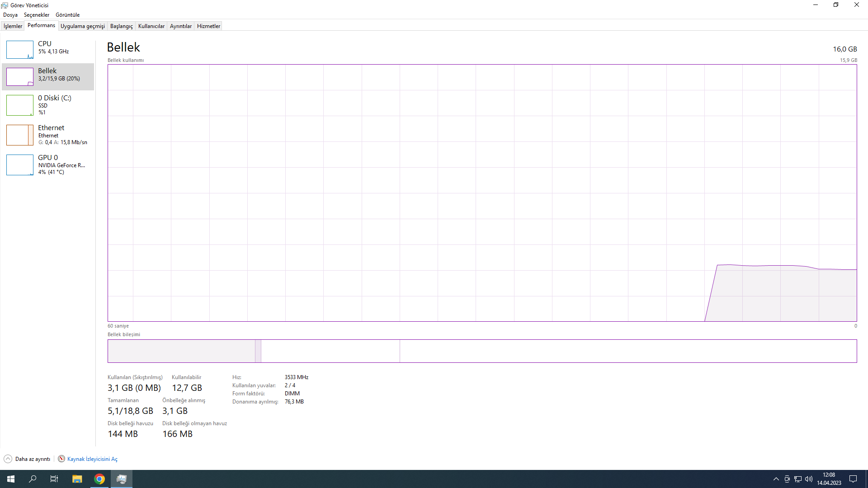Open the Dosya menu

[10, 15]
